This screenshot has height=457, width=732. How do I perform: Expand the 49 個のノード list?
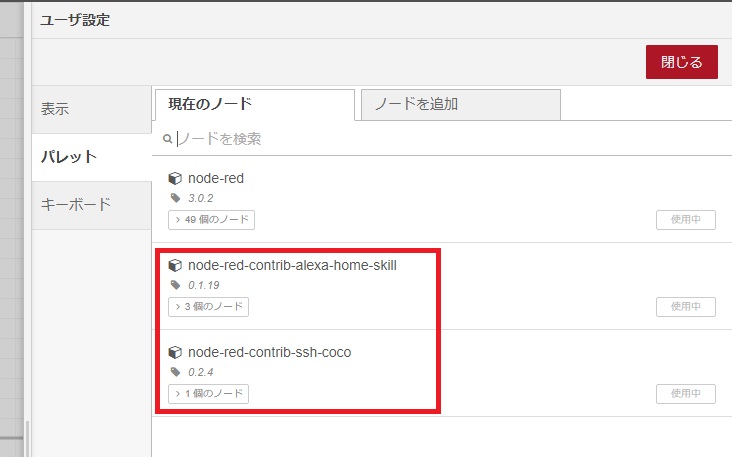coord(211,220)
